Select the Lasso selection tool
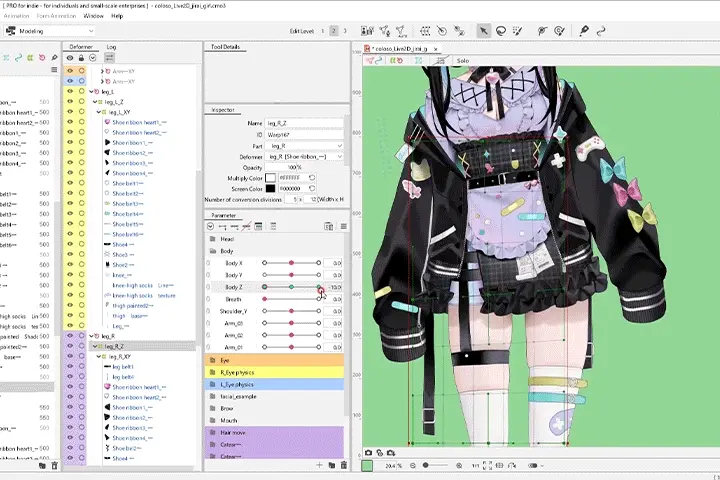 click(x=501, y=31)
